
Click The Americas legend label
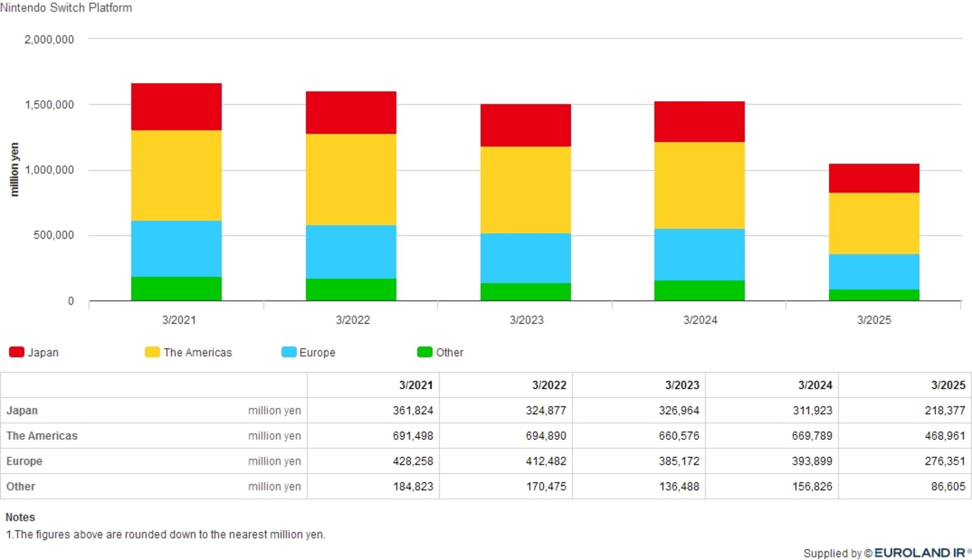coord(198,352)
